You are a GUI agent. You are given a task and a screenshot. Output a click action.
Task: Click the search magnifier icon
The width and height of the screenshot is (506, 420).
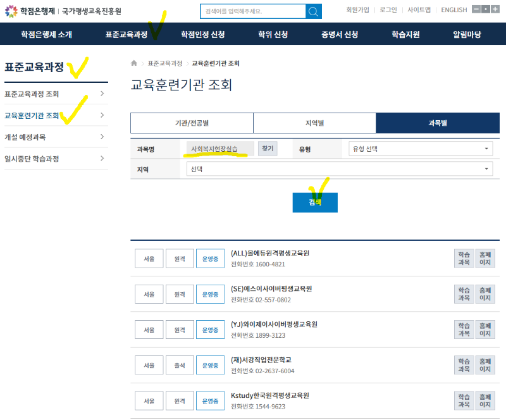point(313,11)
